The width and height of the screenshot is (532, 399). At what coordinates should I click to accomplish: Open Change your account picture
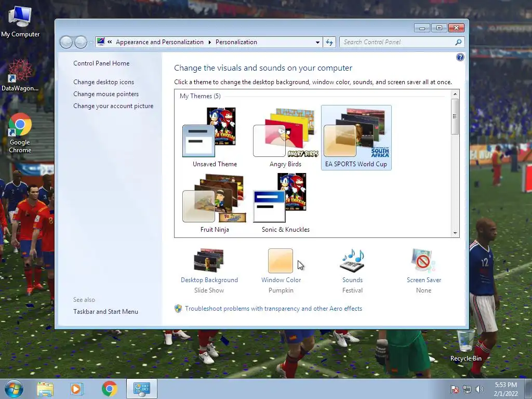[113, 106]
